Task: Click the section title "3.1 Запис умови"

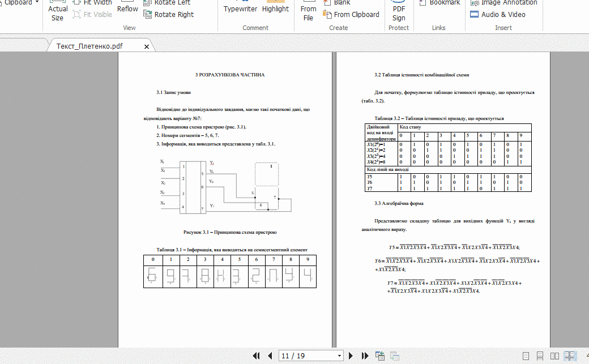Action: [x=173, y=92]
